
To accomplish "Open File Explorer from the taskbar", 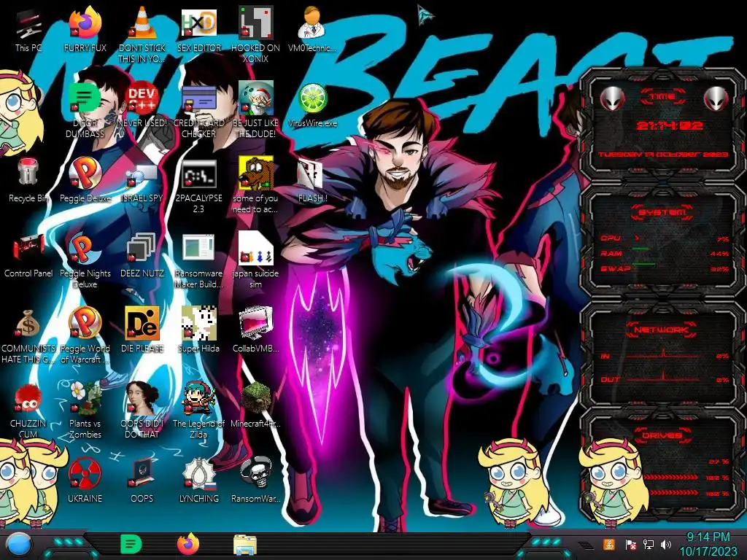I will click(x=245, y=545).
